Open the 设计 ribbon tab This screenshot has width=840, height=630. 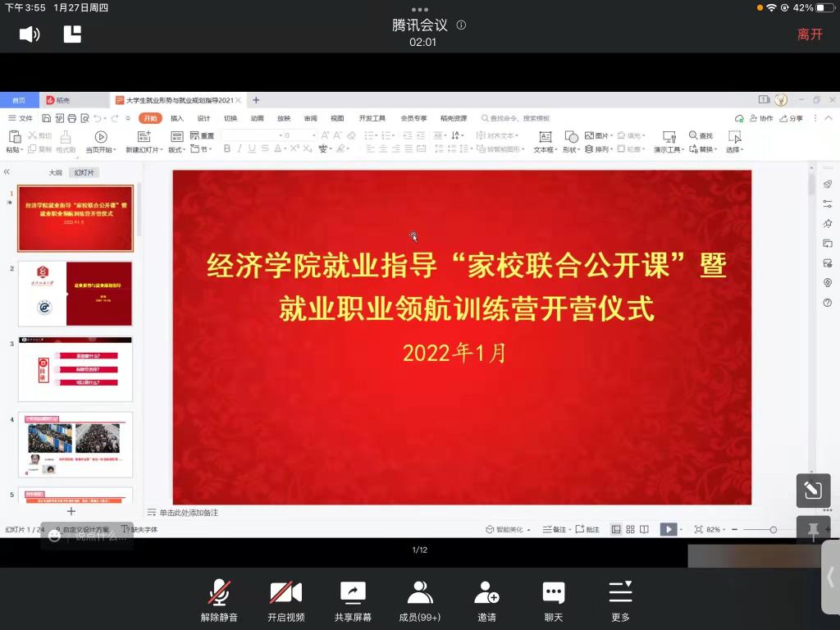[x=203, y=118]
